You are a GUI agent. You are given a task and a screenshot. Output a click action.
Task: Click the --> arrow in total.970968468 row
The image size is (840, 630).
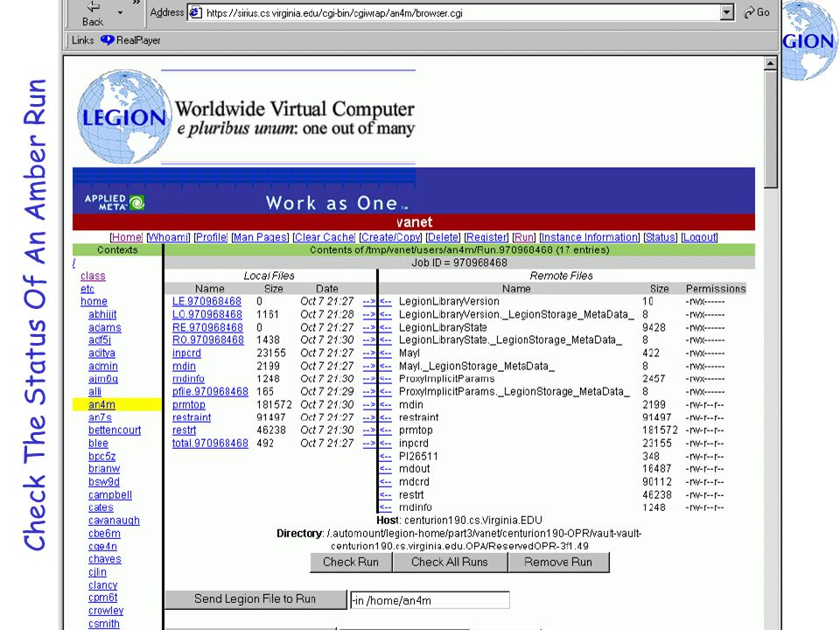tap(369, 444)
